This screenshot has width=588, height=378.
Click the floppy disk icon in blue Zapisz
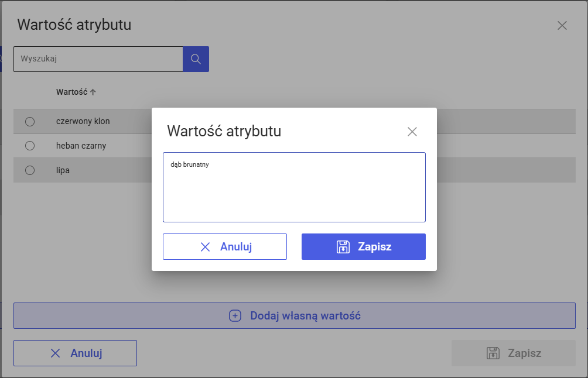pyautogui.click(x=343, y=247)
